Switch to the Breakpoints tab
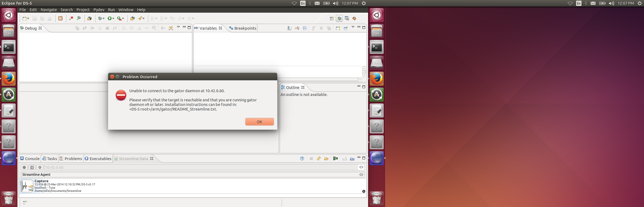Viewport: 644px width, 207px height. (x=243, y=28)
